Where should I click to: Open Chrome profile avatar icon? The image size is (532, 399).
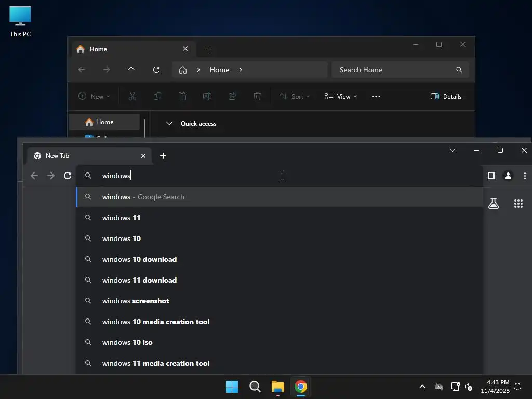point(508,176)
